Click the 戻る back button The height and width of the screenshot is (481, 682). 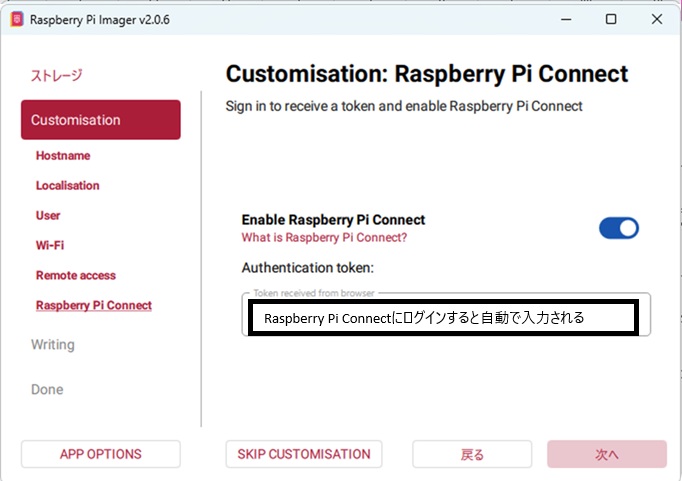tap(472, 454)
